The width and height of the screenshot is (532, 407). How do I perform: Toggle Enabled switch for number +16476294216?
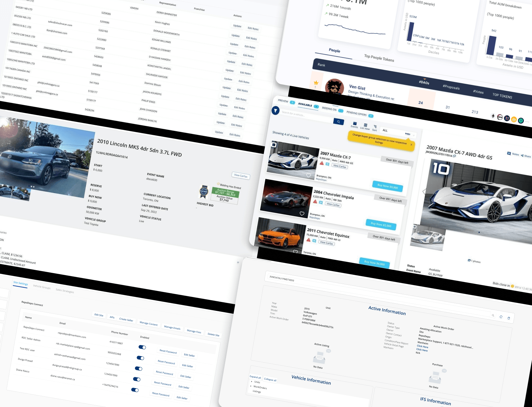135,390
